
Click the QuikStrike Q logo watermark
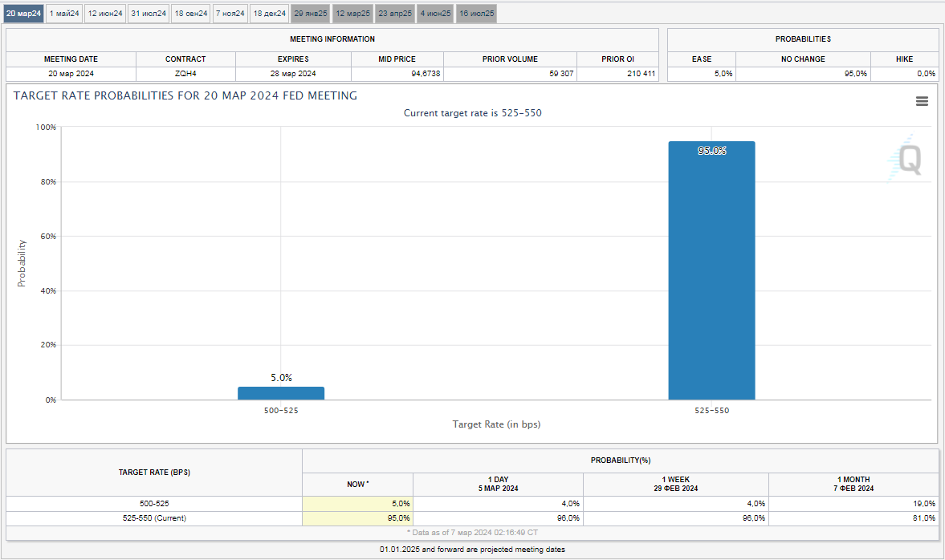(x=907, y=160)
